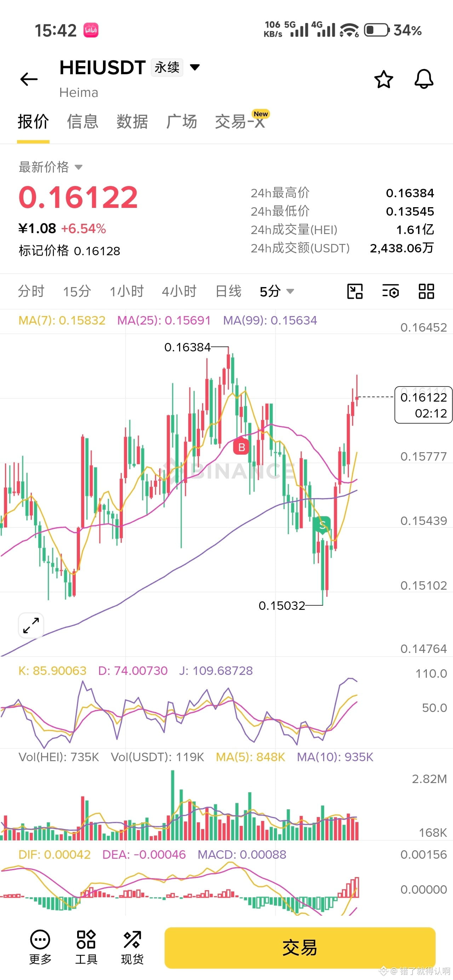
Task: Tap MA(7) indicator value
Action: [x=62, y=320]
